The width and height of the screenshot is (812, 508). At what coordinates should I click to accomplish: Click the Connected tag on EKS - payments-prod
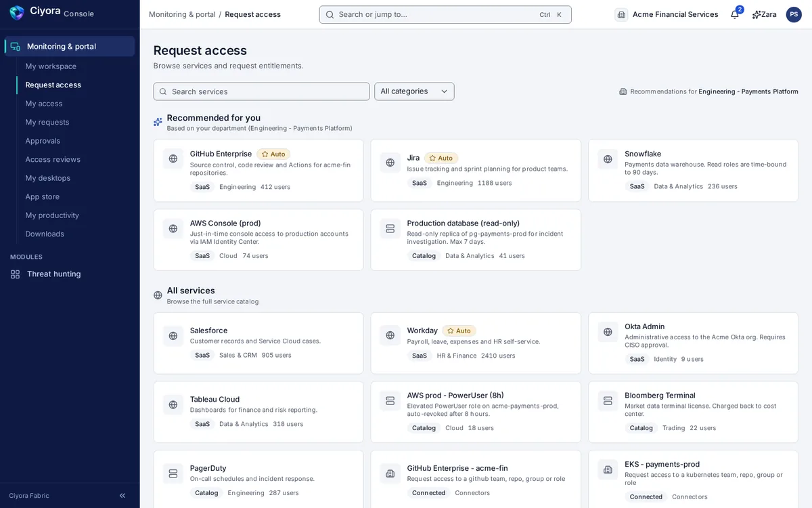click(646, 496)
